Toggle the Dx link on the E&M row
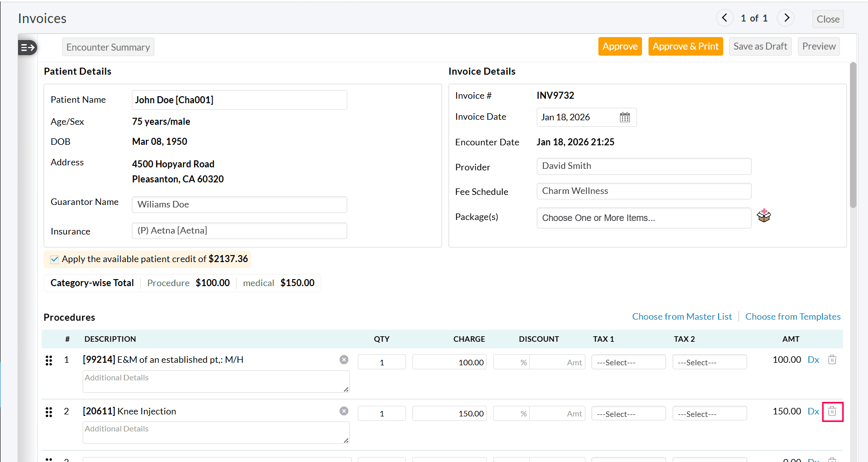 (813, 359)
